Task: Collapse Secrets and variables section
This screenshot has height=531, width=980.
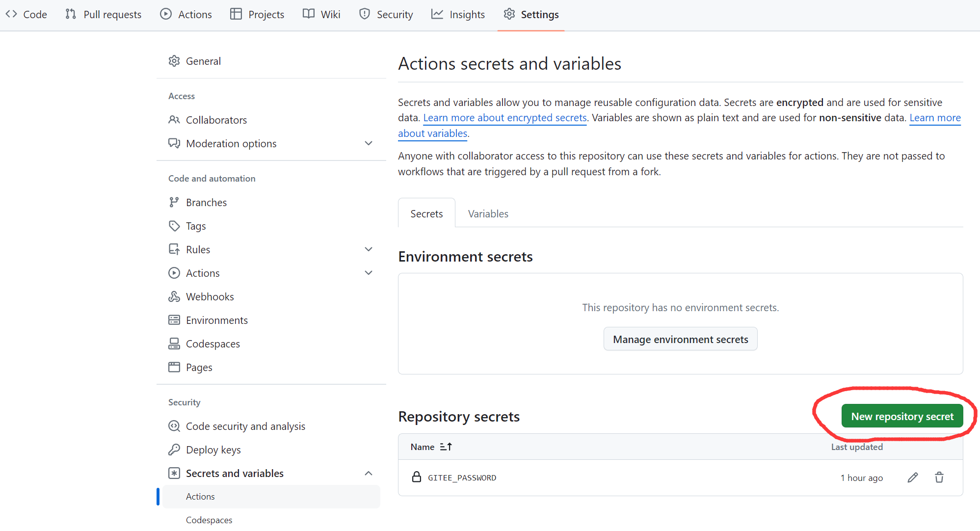Action: point(369,473)
